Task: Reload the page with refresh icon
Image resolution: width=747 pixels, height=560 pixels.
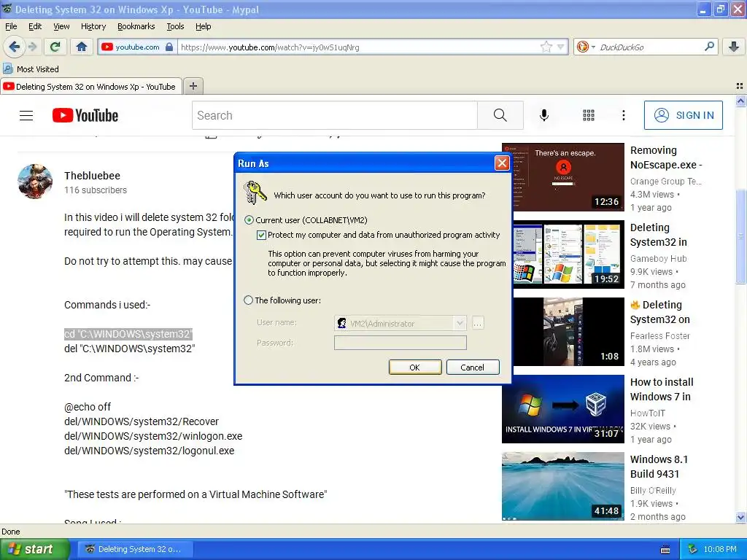Action: pos(55,47)
